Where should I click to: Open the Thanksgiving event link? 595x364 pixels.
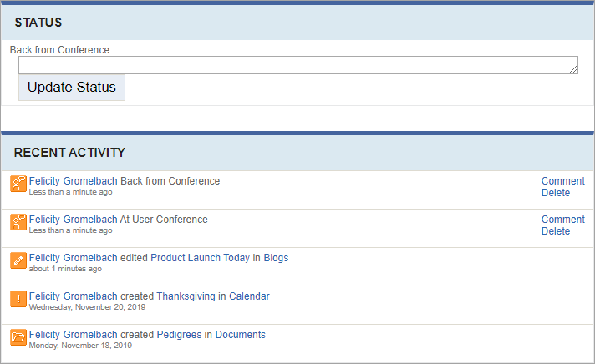point(186,296)
